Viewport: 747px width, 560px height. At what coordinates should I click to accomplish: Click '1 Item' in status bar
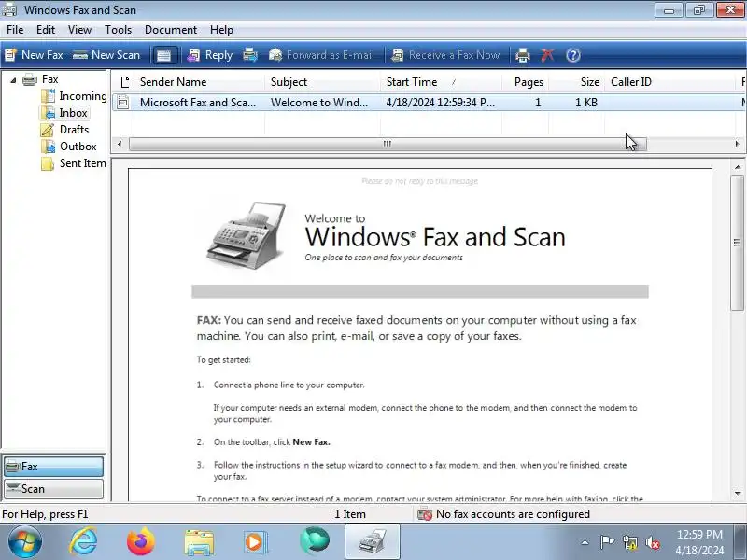pyautogui.click(x=349, y=514)
